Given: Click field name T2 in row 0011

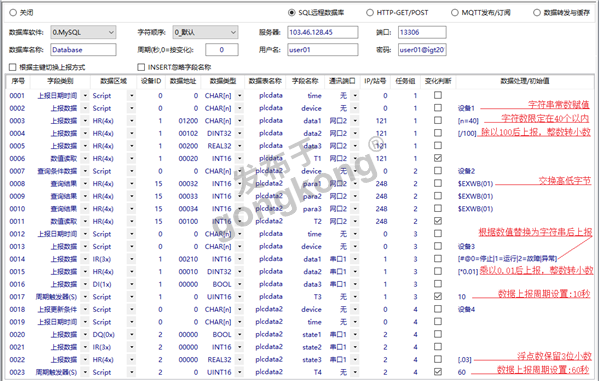Looking at the screenshot, I should (x=318, y=221).
